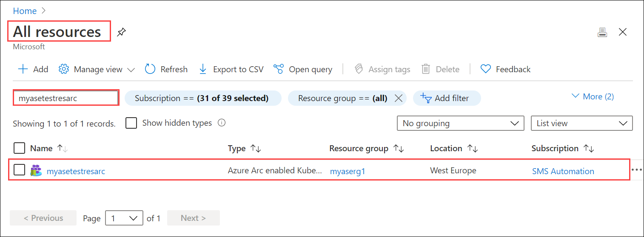Screen dimensions: 644x237
Task: Open the Resource group filter pill
Action: coord(343,98)
